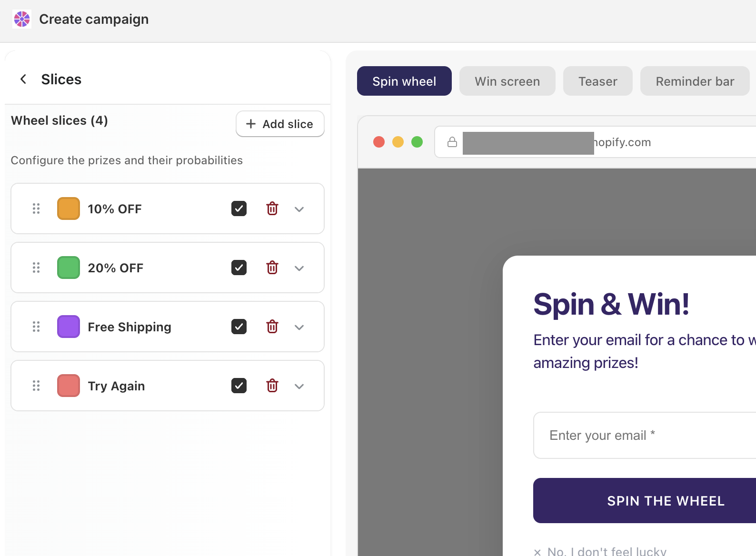Expand the Free Shipping slice details
Image resolution: width=756 pixels, height=556 pixels.
coord(299,327)
